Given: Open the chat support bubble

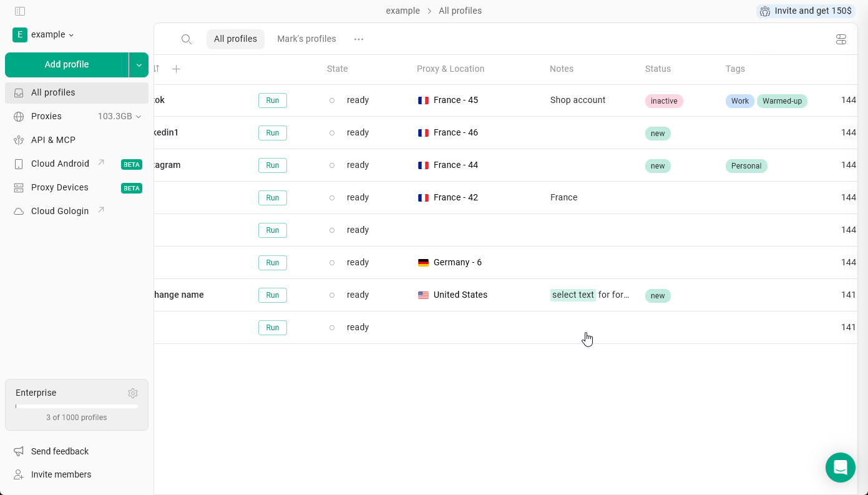Looking at the screenshot, I should [841, 468].
